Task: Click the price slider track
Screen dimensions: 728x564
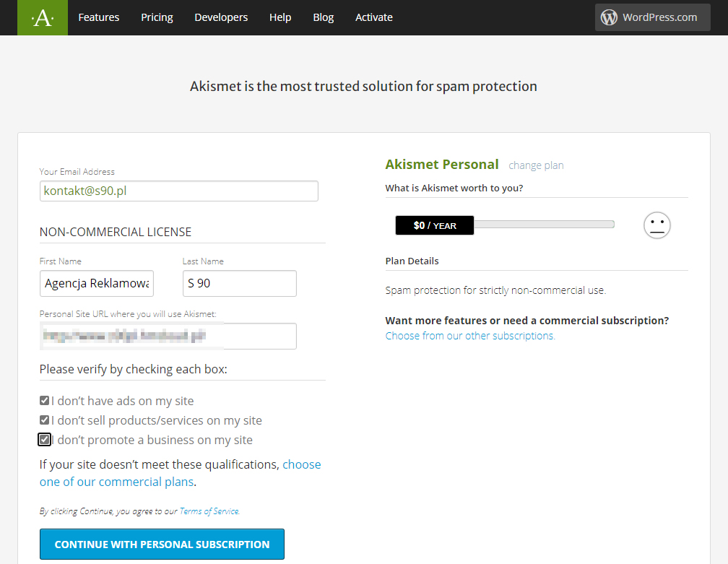Action: [x=544, y=225]
